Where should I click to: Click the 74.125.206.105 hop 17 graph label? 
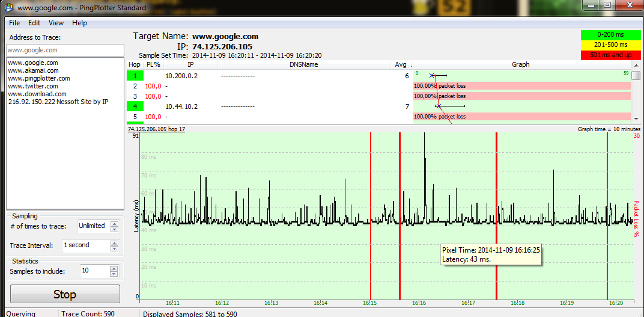coord(156,129)
